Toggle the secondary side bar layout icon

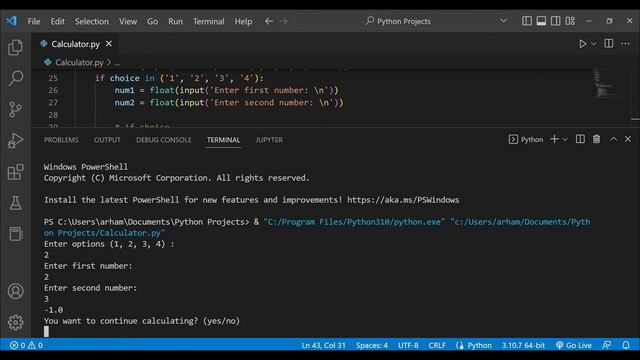[x=556, y=21]
